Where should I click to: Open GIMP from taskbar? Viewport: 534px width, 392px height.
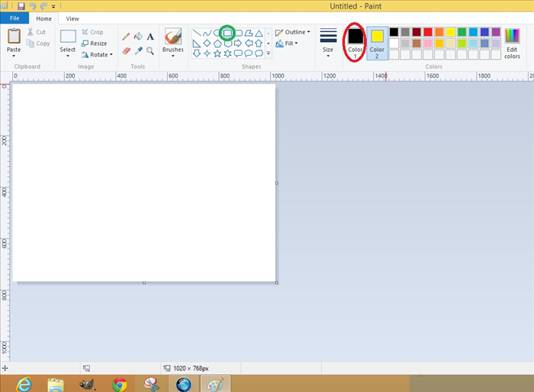tap(87, 385)
